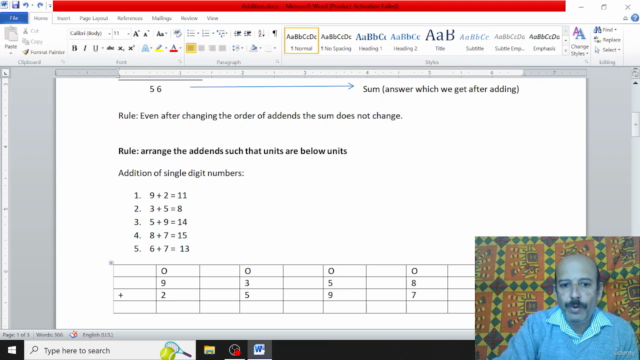Open the Select dropdown in Editing

[608, 50]
